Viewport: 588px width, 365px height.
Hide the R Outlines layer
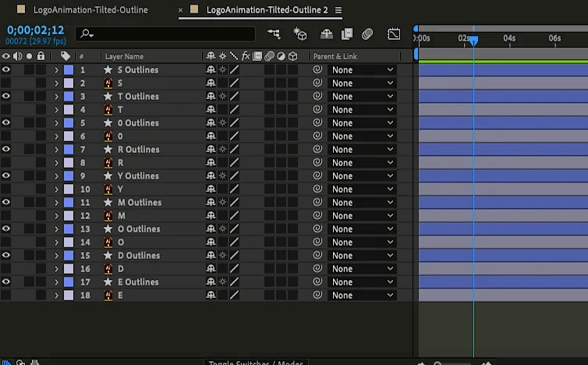pos(6,149)
